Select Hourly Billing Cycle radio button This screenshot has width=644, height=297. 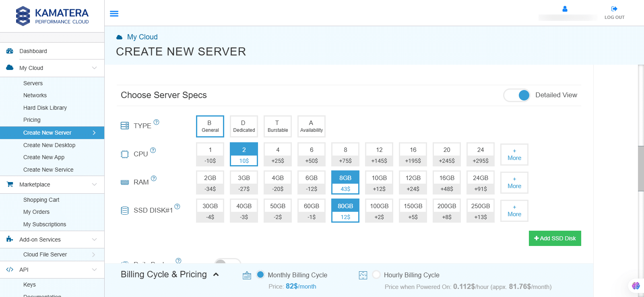(x=376, y=274)
